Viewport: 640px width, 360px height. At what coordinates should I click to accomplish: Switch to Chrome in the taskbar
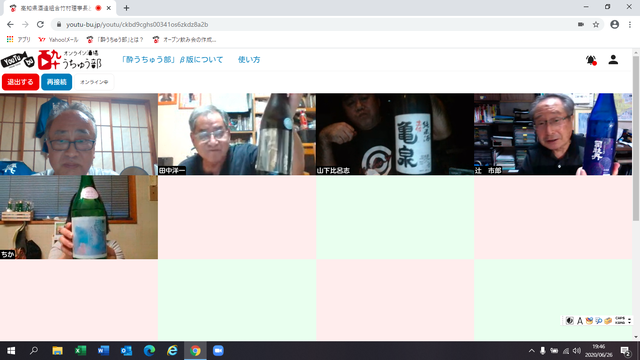[x=195, y=351]
